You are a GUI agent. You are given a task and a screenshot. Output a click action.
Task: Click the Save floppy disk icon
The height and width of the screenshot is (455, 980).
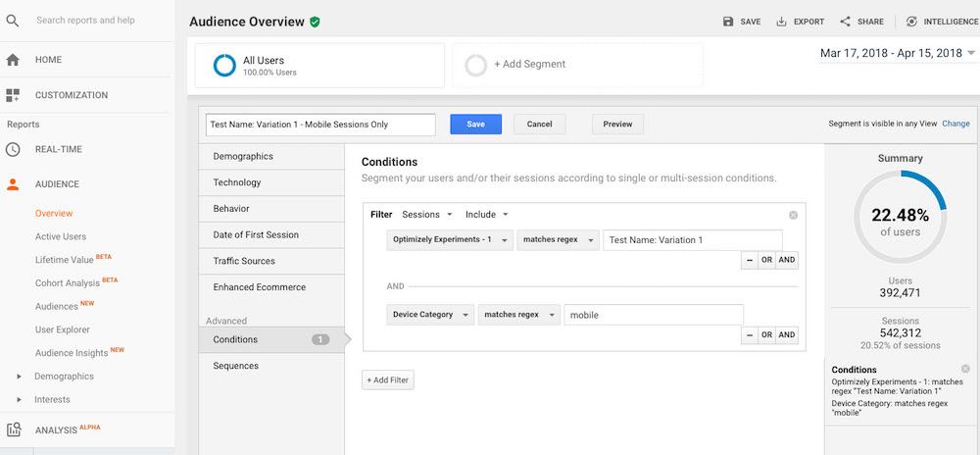click(728, 22)
